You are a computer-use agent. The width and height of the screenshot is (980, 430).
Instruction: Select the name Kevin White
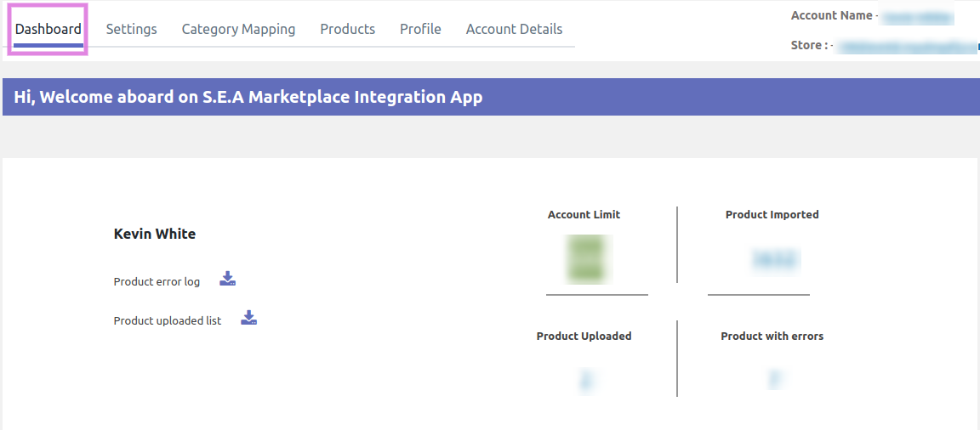click(x=154, y=234)
